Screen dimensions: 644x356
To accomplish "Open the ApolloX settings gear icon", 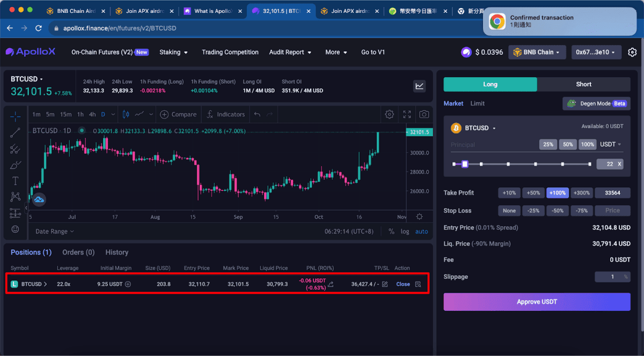I will 632,53.
